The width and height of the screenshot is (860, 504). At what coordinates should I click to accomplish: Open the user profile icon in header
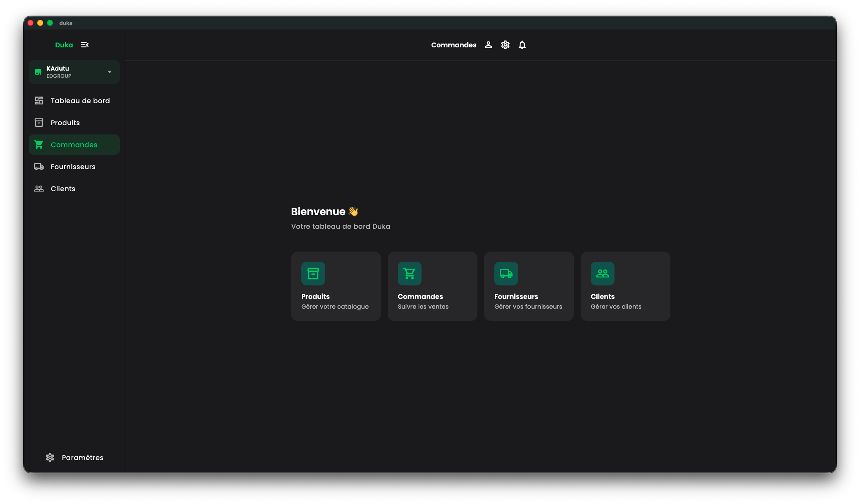(x=488, y=45)
